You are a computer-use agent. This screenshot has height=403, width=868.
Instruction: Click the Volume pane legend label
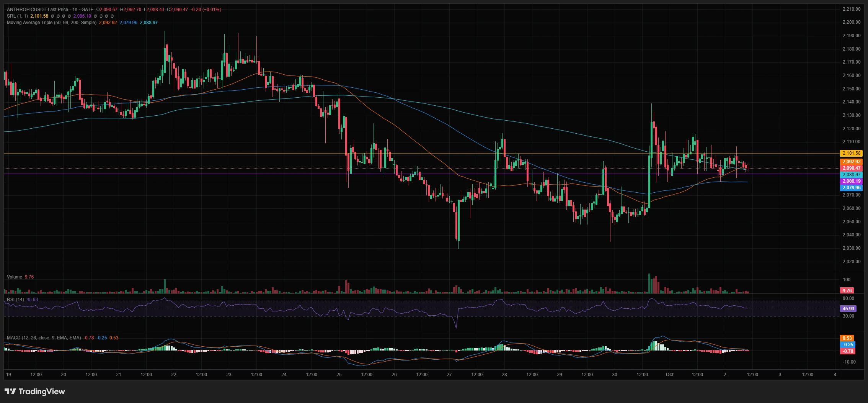(15, 277)
